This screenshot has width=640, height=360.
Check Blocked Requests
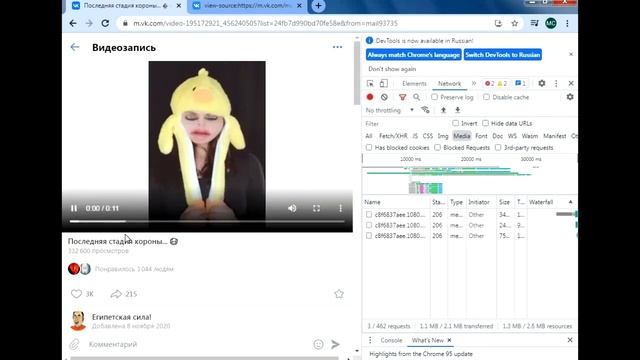pyautogui.click(x=437, y=147)
